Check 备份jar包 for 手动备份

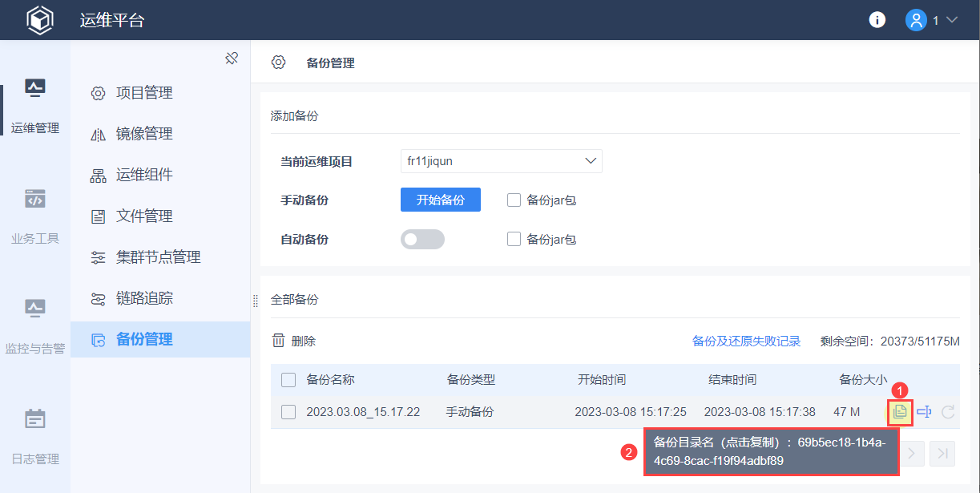point(514,200)
